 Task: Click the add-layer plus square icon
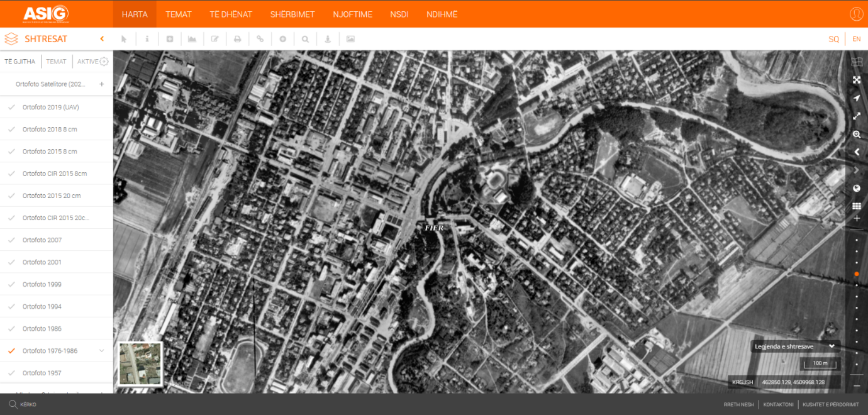[x=170, y=39]
